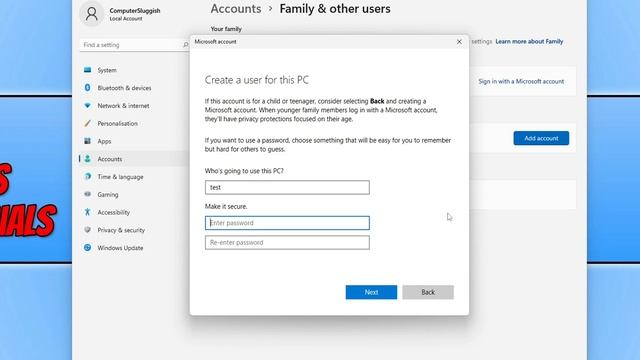640x360 pixels.
Task: Click Back in the create user dialog
Action: click(428, 292)
